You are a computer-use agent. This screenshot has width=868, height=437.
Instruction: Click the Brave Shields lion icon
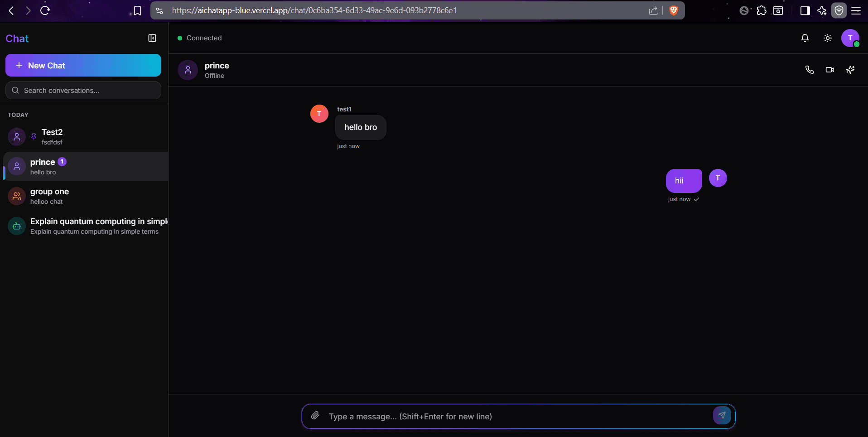pos(674,10)
